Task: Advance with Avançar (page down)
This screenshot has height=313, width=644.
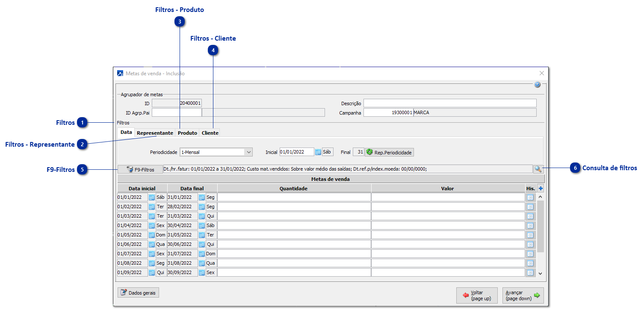Action: tap(523, 295)
